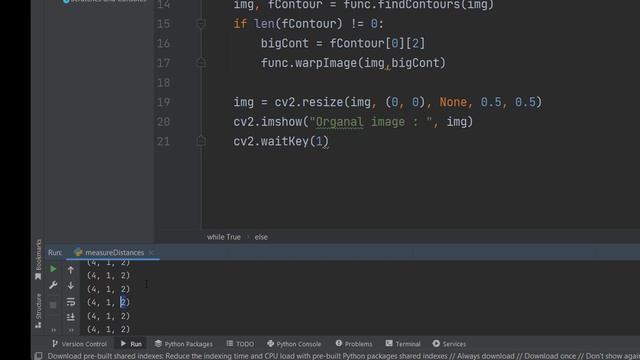The image size is (640, 360).
Task: Click 'None' argument on line 19
Action: (453, 102)
